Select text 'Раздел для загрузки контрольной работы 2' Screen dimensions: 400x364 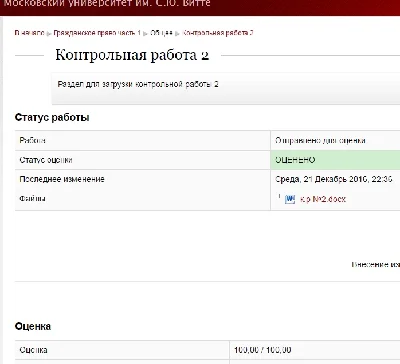[138, 84]
